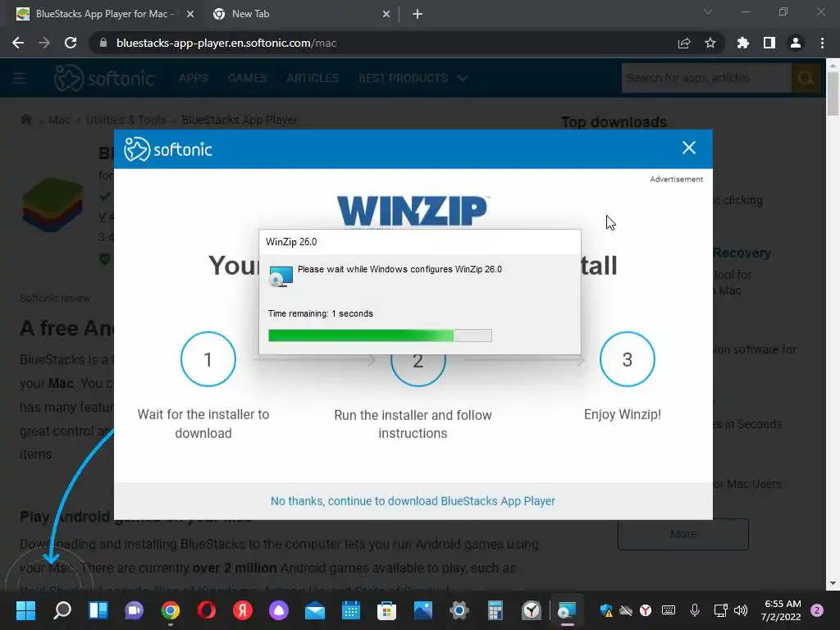
Task: Open the Mail taskbar app
Action: tap(314, 609)
